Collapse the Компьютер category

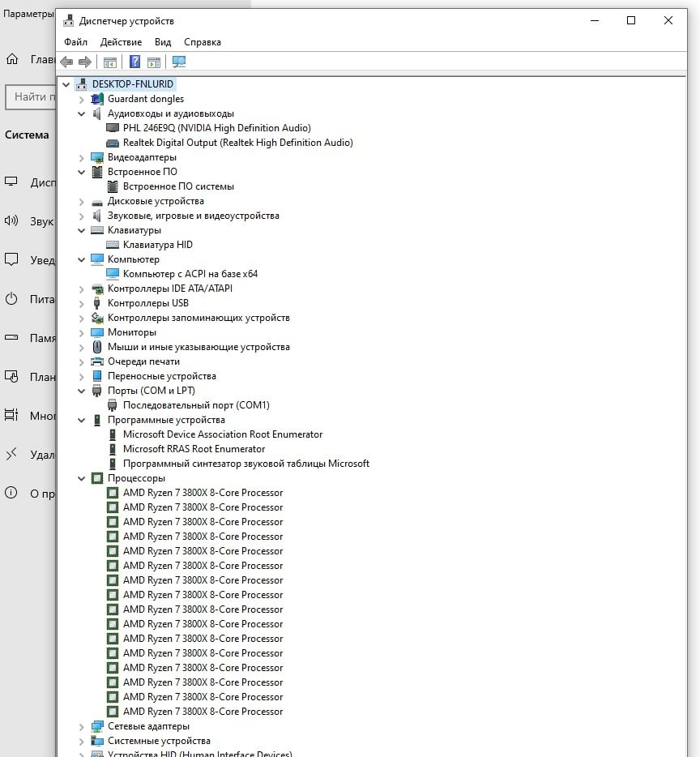click(82, 259)
